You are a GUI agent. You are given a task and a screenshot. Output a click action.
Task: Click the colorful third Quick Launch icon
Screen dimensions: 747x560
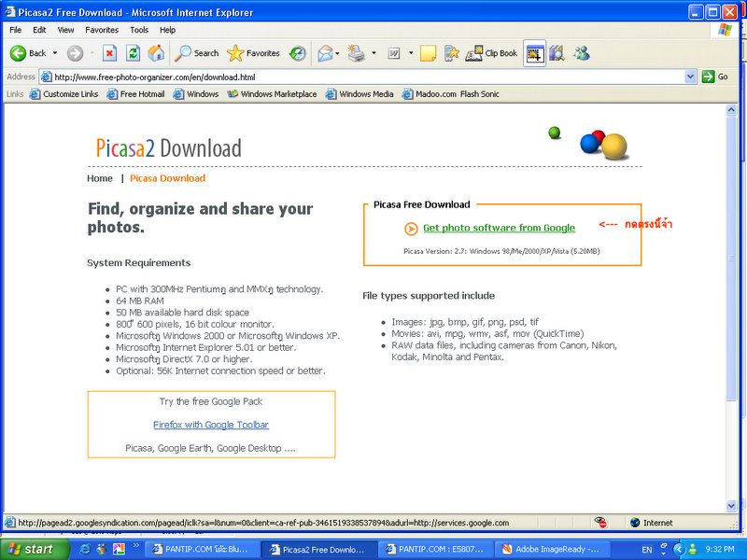(119, 550)
